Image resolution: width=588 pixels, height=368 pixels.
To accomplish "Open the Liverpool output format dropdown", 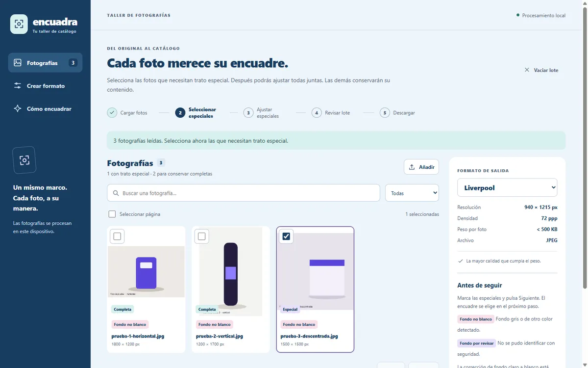I will [507, 187].
